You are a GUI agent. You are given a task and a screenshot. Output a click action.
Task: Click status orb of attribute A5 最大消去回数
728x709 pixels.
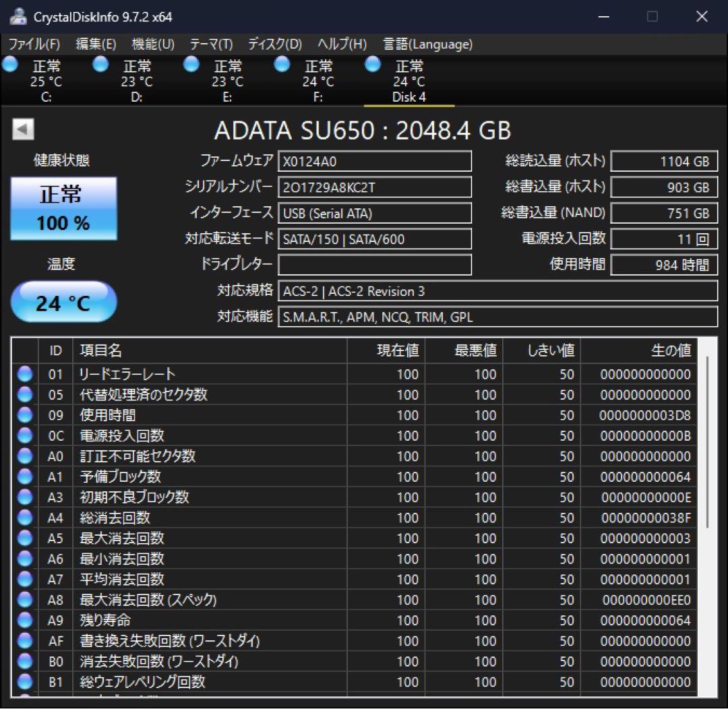pos(25,538)
